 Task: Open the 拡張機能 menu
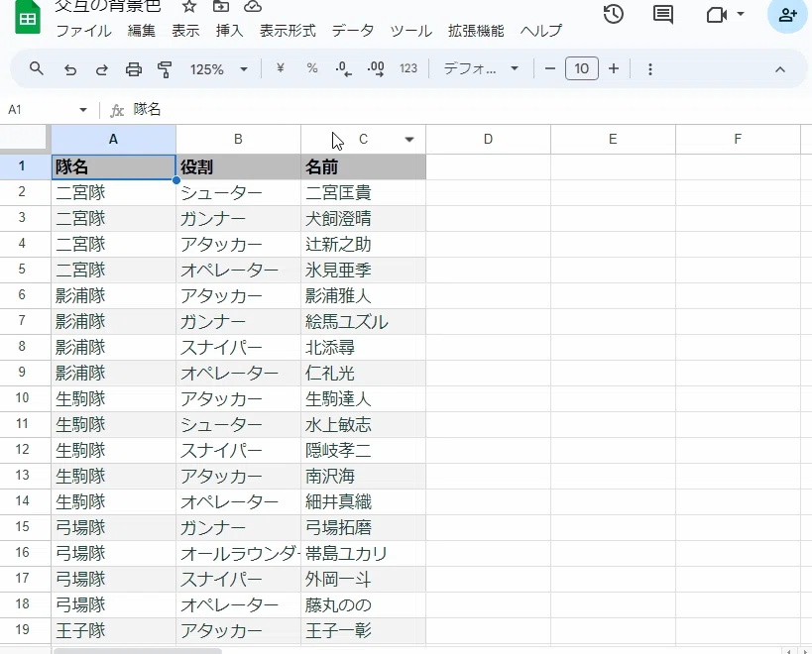coord(476,31)
